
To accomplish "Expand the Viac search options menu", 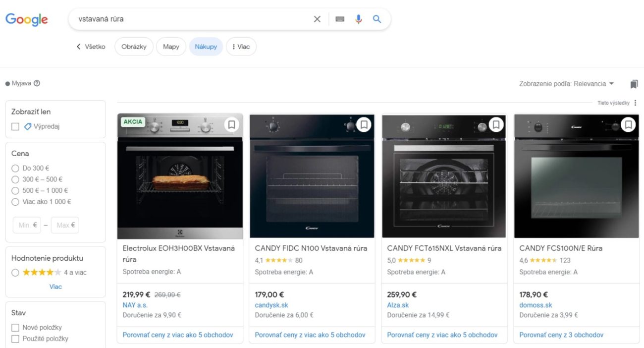I will click(x=241, y=47).
